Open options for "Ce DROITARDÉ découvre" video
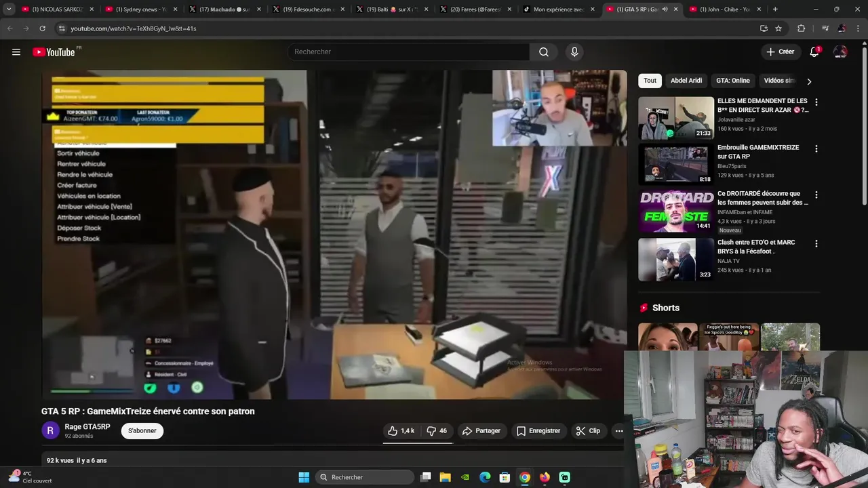Screen dimensions: 868x488 point(816,195)
